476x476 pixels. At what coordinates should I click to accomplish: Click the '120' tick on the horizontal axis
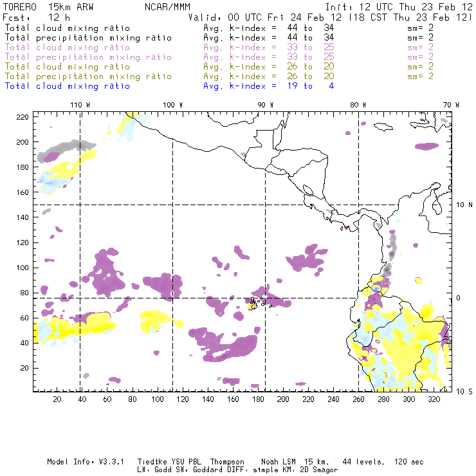pos(183,399)
